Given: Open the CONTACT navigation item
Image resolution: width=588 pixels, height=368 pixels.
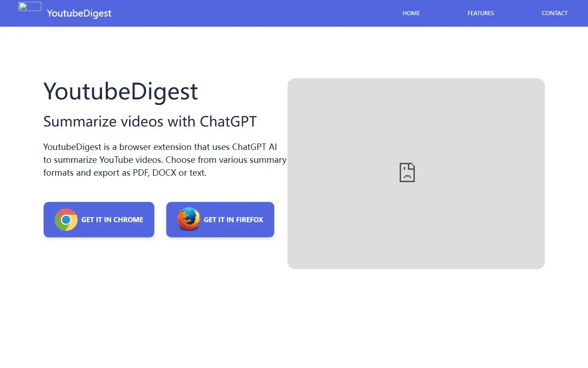Looking at the screenshot, I should click(x=554, y=13).
